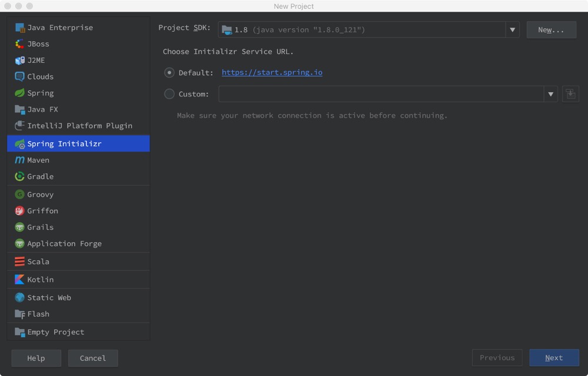Click into the Custom URL input field
This screenshot has height=376, width=588.
click(x=381, y=94)
